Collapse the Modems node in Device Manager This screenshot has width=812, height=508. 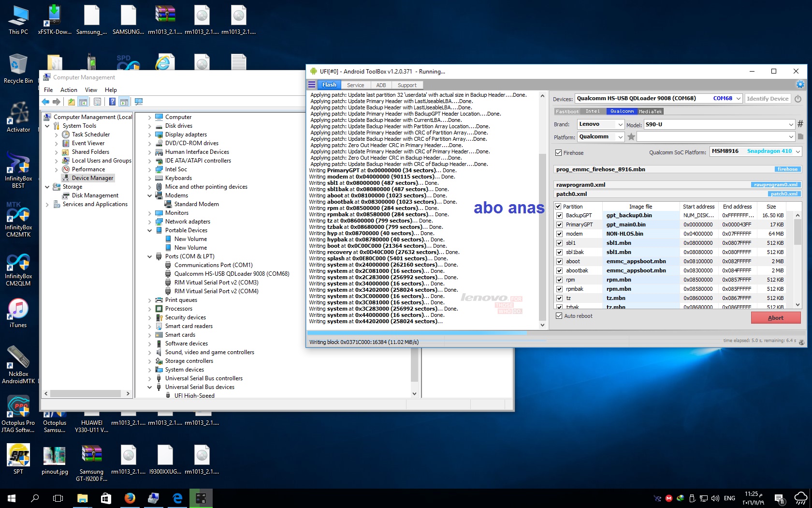point(150,195)
